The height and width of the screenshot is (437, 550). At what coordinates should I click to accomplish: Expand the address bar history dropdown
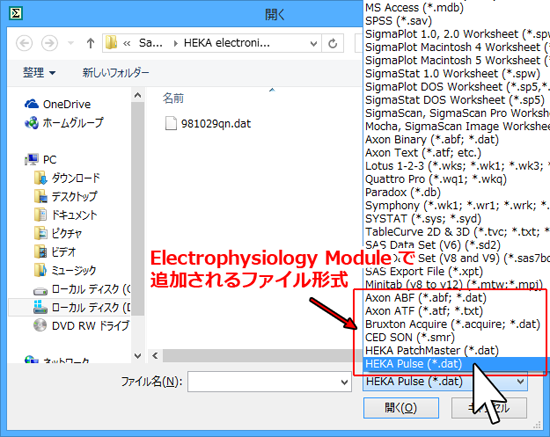(313, 43)
